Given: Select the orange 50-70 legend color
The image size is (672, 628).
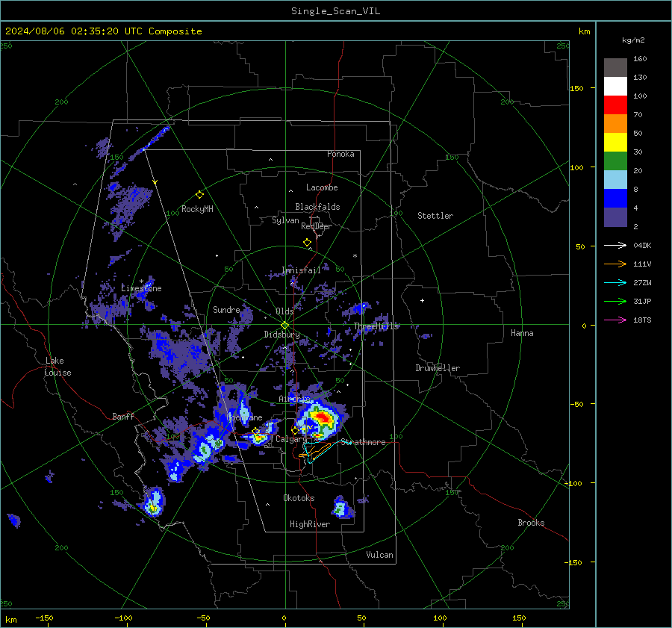Looking at the screenshot, I should point(615,123).
